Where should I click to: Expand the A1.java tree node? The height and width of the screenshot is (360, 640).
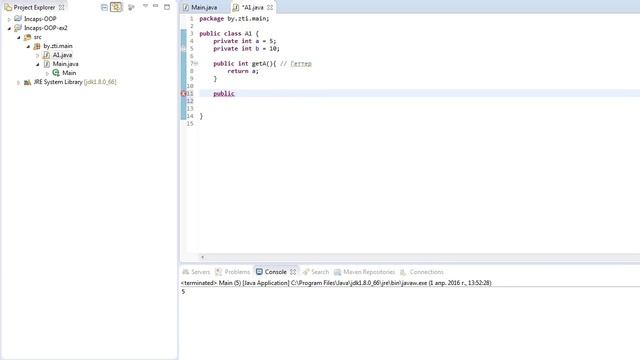point(38,55)
